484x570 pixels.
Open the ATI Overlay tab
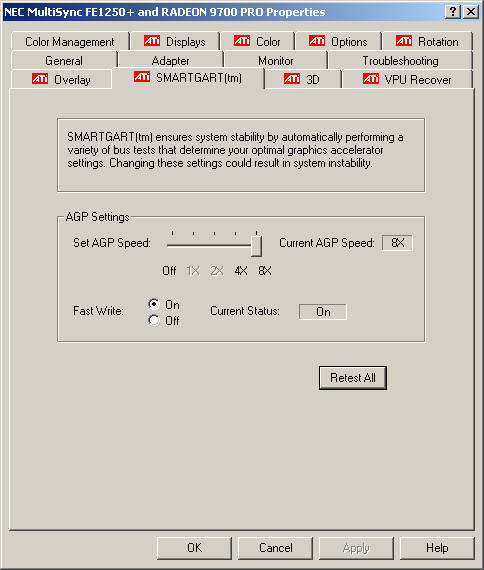pyautogui.click(x=61, y=80)
